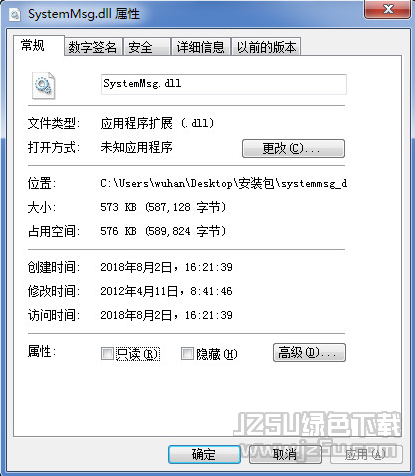Click the 应用(A) button
The width and height of the screenshot is (415, 476).
pyautogui.click(x=366, y=454)
